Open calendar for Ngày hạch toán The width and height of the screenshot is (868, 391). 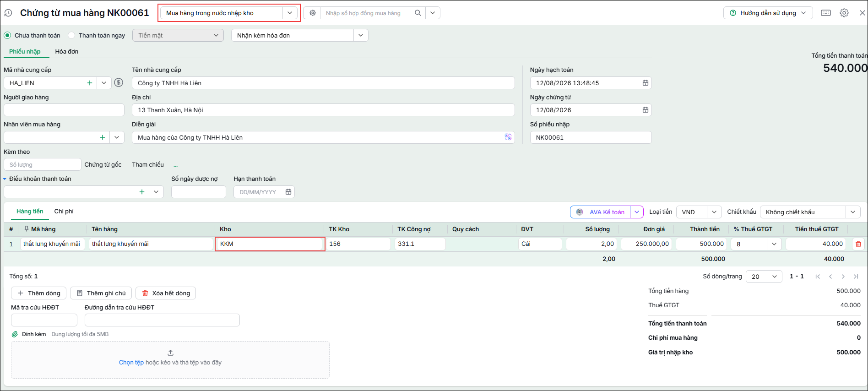[645, 83]
